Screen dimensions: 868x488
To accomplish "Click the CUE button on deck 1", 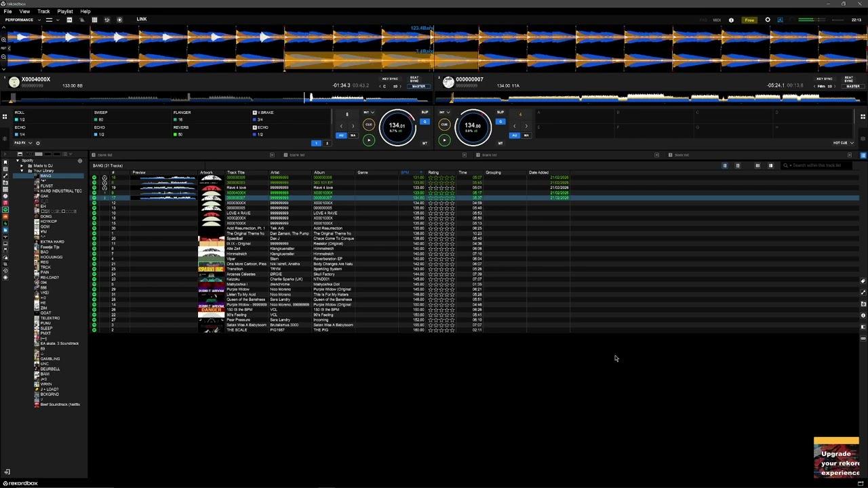I will coord(368,125).
